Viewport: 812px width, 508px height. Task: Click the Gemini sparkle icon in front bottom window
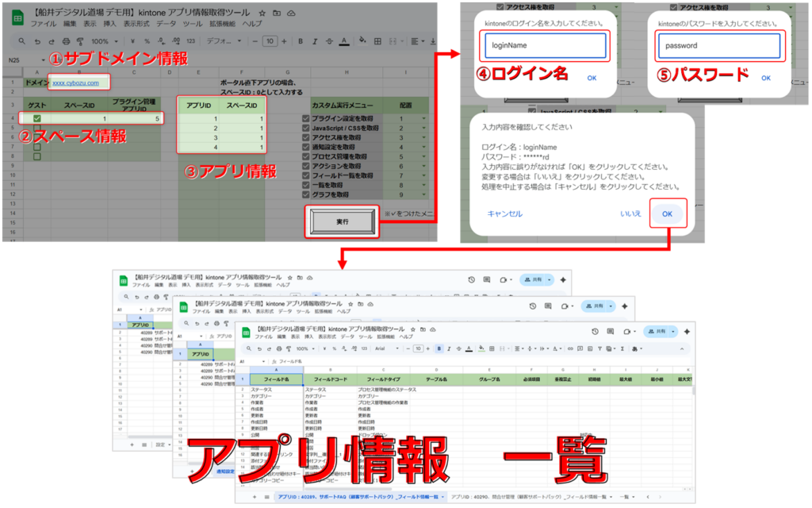[x=688, y=331]
